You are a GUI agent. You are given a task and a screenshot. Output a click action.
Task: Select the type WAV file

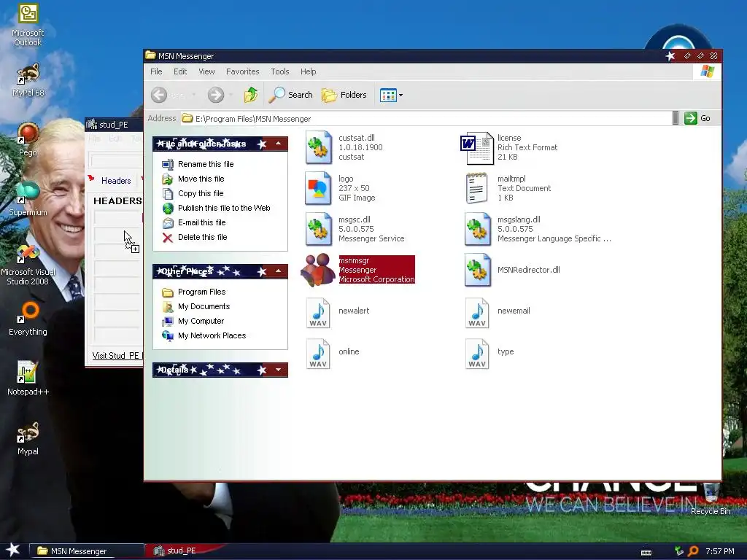click(477, 353)
